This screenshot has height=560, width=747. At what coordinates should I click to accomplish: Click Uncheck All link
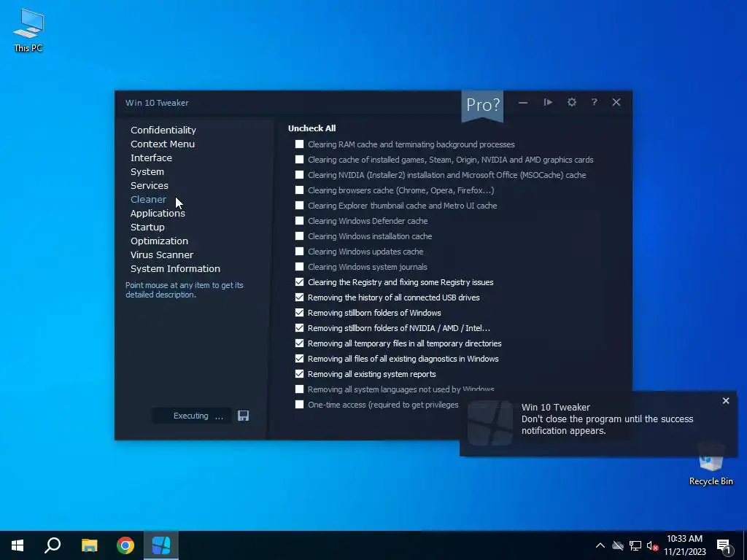(312, 128)
